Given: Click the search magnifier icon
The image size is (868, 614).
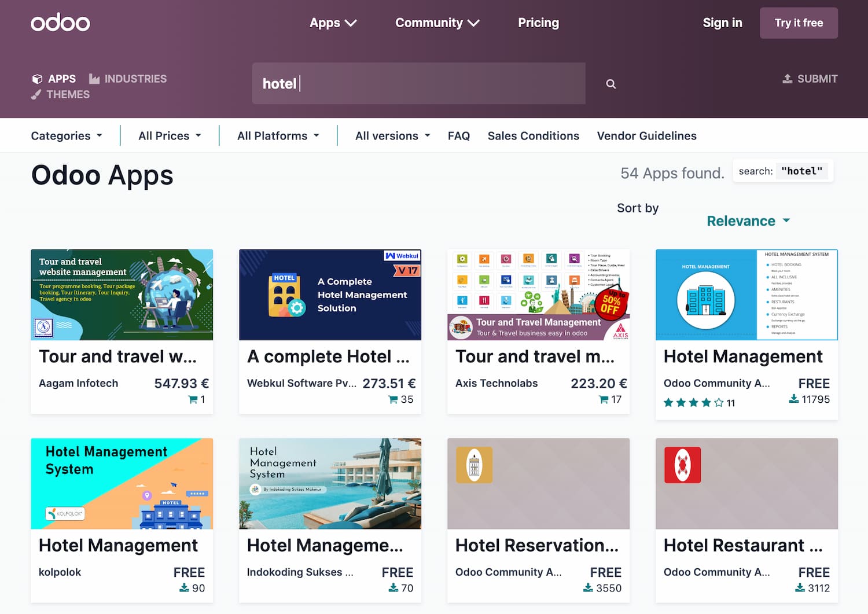Looking at the screenshot, I should pyautogui.click(x=610, y=84).
